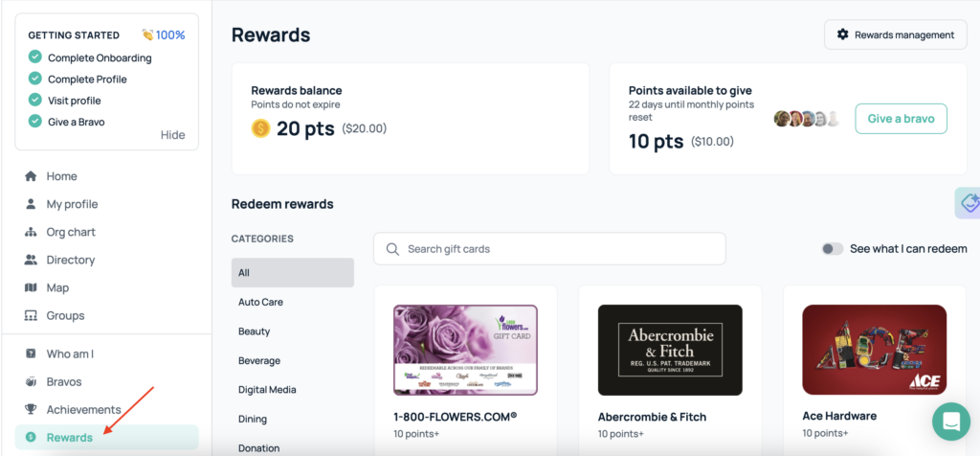Click the Give a Bravo checkmark
The width and height of the screenshot is (980, 456).
(x=35, y=122)
